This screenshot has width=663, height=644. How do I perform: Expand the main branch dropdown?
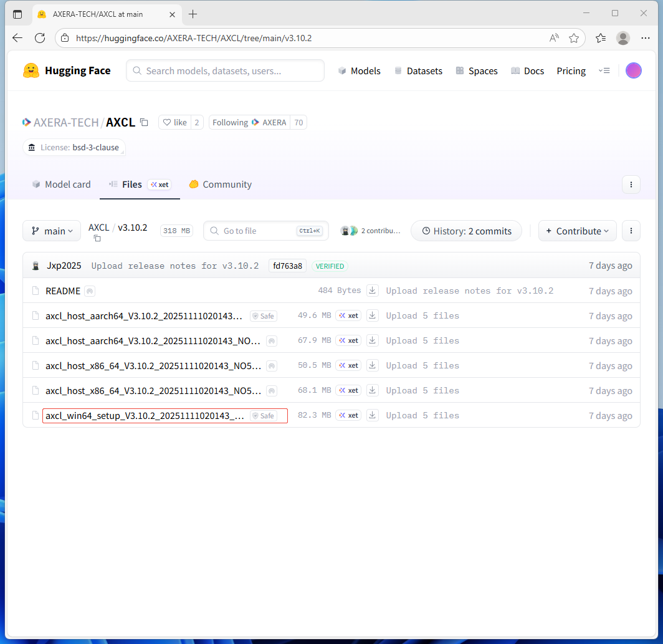point(52,231)
